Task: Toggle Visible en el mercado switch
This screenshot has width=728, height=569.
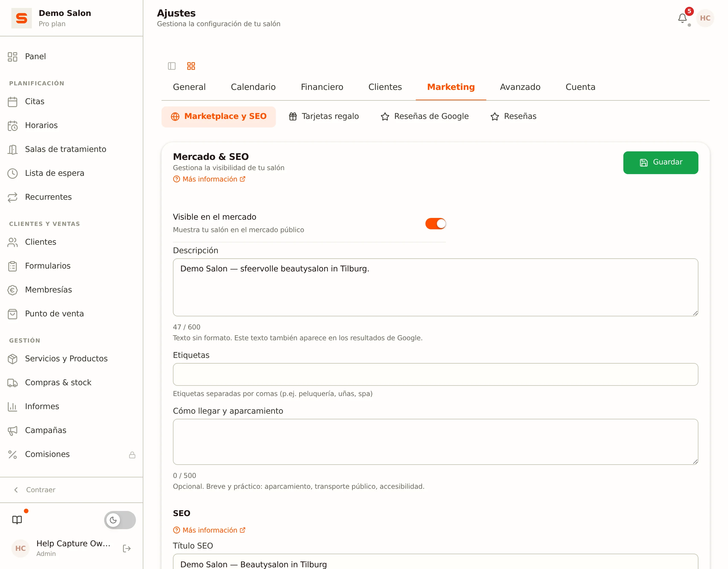Action: click(435, 223)
